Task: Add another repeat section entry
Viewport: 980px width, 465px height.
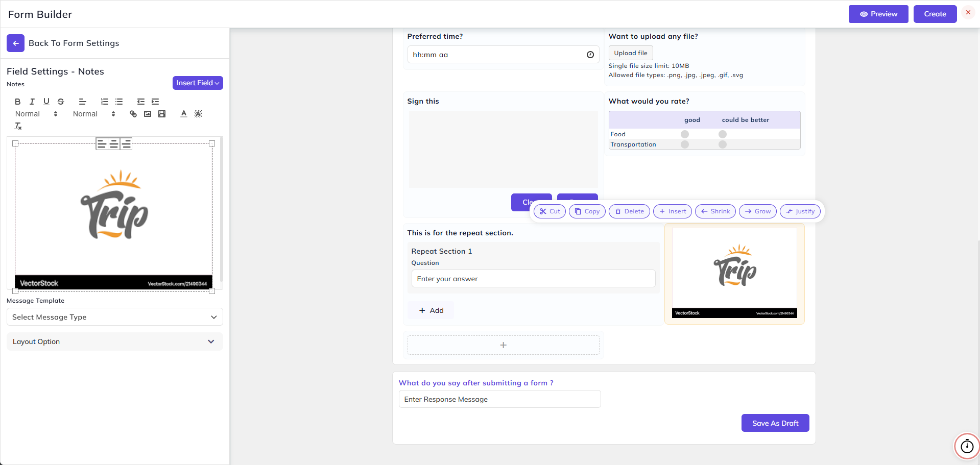Action: coord(431,310)
